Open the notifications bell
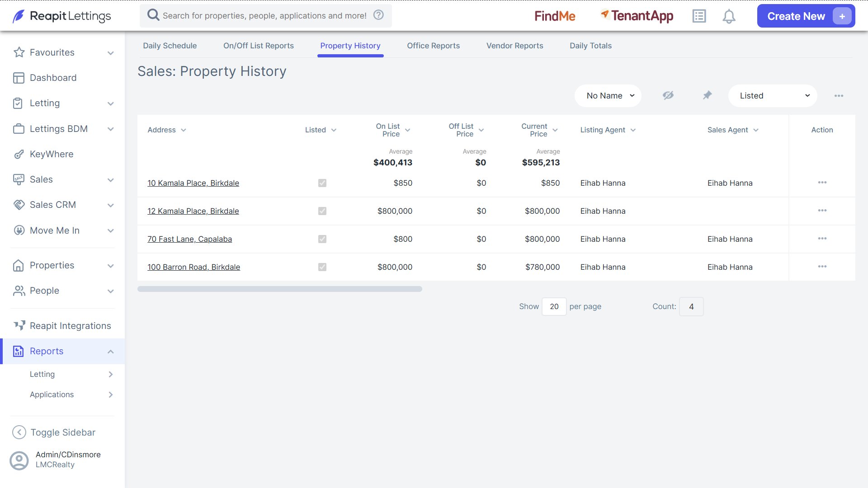Image resolution: width=868 pixels, height=488 pixels. pos(729,16)
